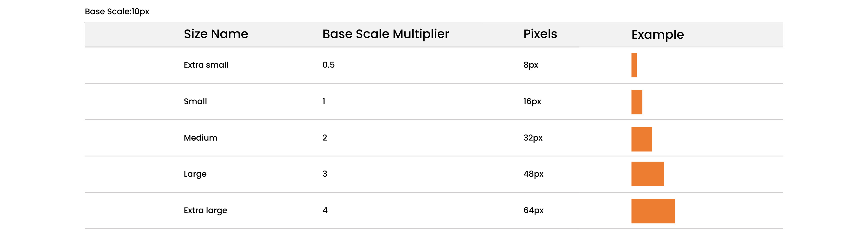Click the 0.5 multiplier value
Screen dimensions: 868x250
(x=328, y=65)
